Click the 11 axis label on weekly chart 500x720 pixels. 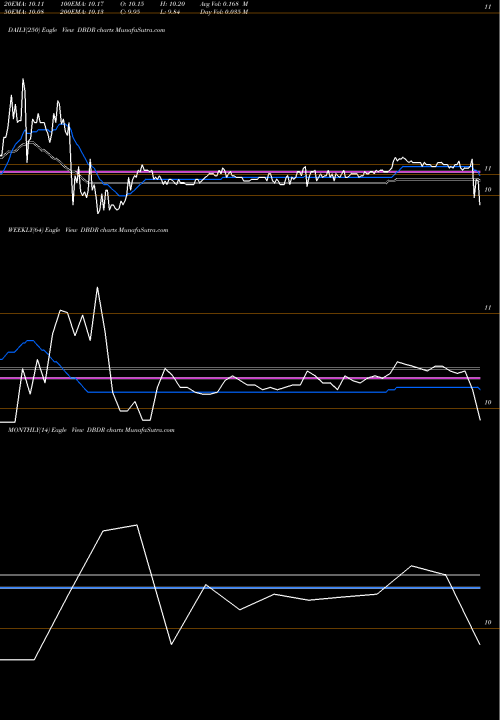pos(488,308)
